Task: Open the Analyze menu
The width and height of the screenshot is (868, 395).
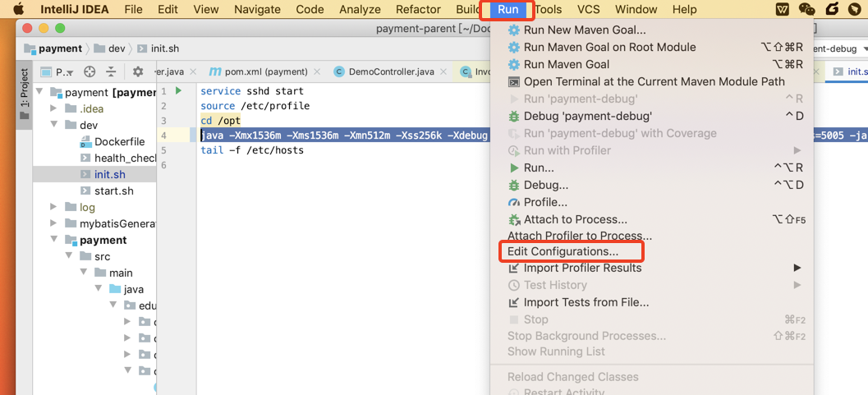Action: coord(360,9)
